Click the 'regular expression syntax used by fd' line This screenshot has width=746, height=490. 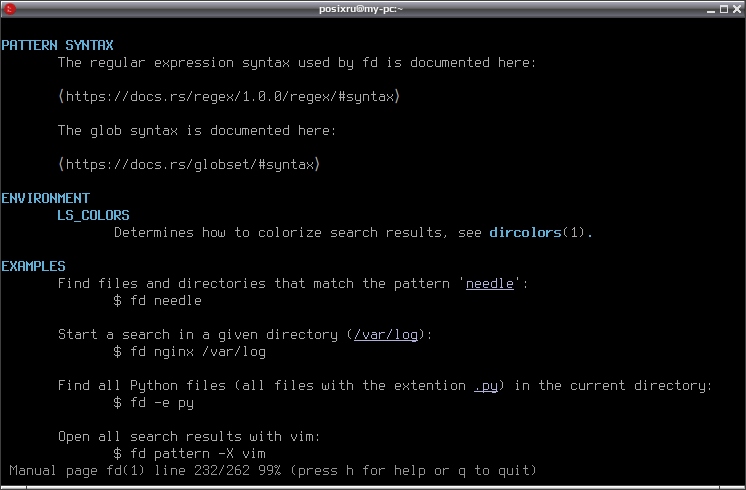coord(297,63)
